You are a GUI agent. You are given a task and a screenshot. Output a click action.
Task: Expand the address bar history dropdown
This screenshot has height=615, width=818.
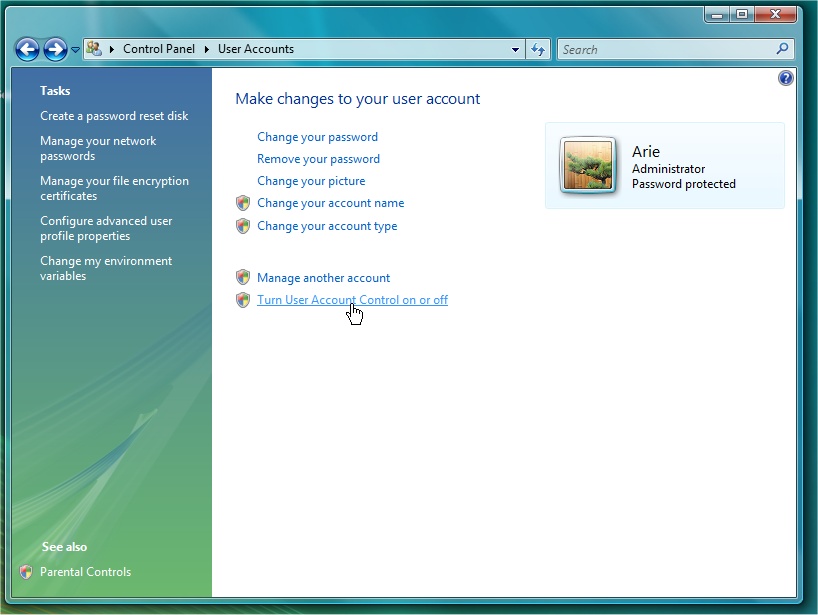(515, 49)
